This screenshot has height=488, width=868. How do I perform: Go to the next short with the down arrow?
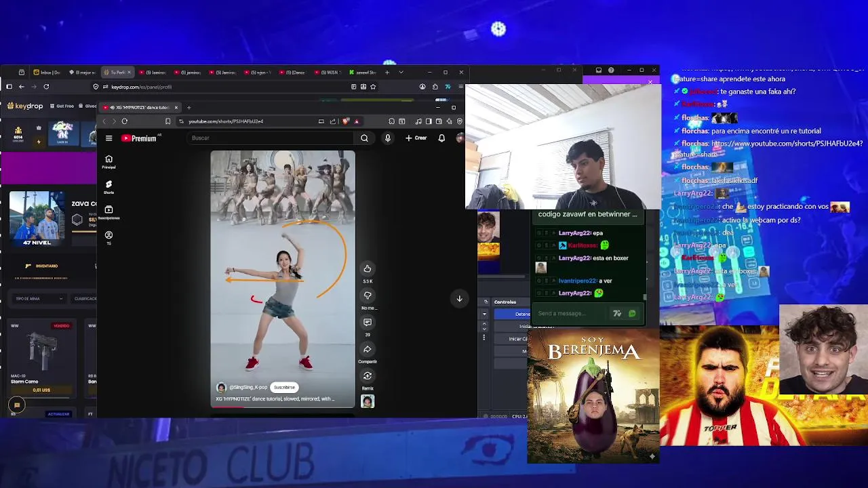tap(459, 298)
